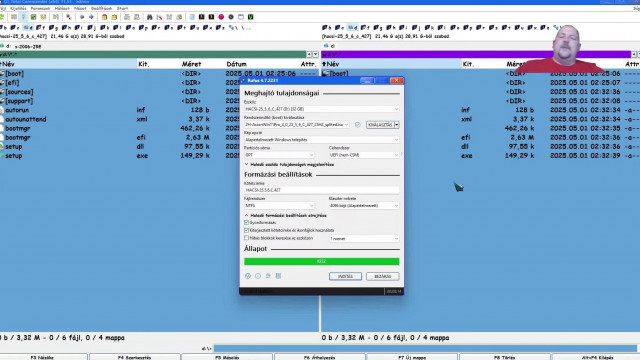Click the volume label input field
This screenshot has width=640, height=360.
point(322,190)
